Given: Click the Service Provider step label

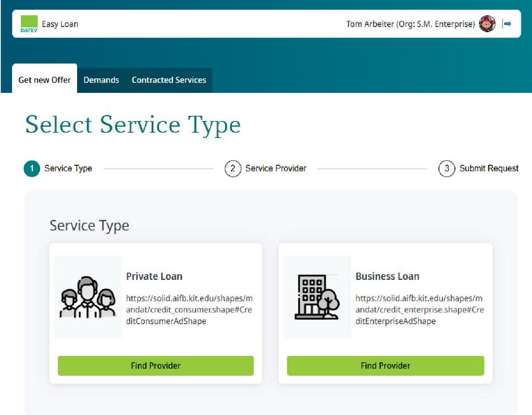Looking at the screenshot, I should point(276,168).
